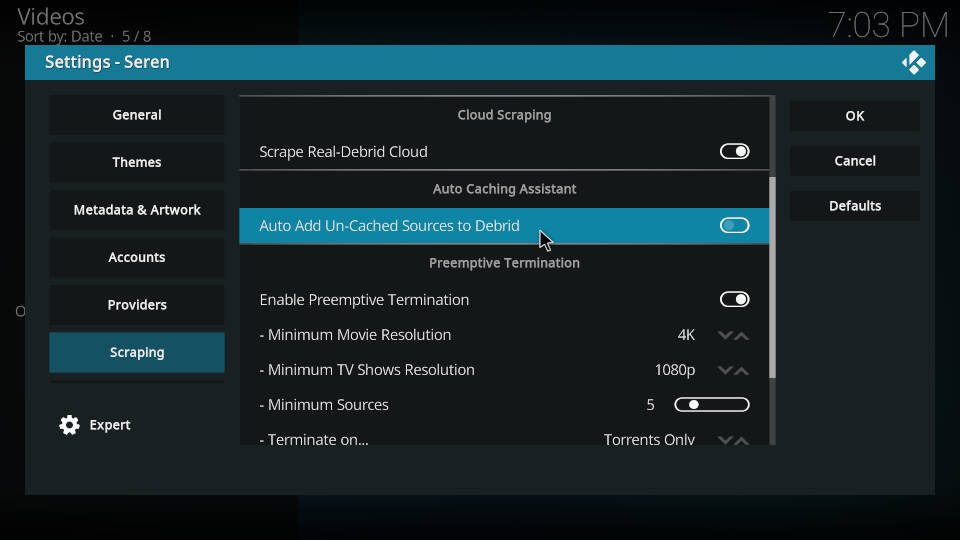Open the General settings category
This screenshot has width=960, height=540.
[137, 114]
